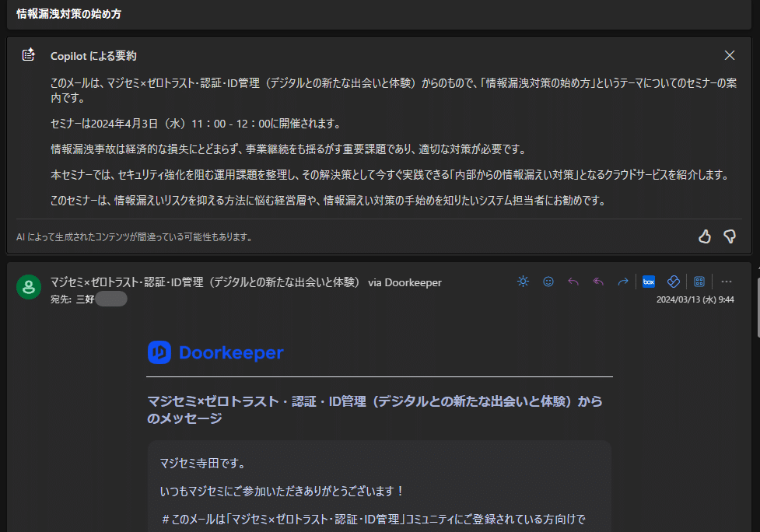Reply all to this email
The image size is (760, 532).
598,282
